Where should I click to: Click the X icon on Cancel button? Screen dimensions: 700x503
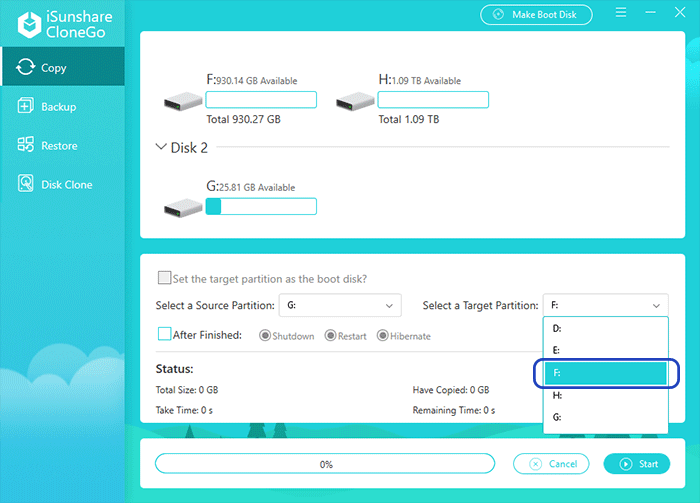pyautogui.click(x=535, y=464)
